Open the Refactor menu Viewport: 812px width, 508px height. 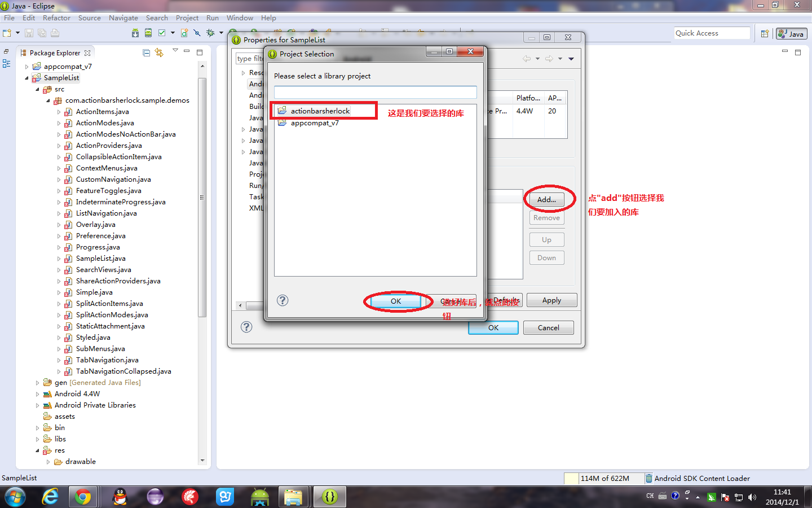pyautogui.click(x=56, y=17)
